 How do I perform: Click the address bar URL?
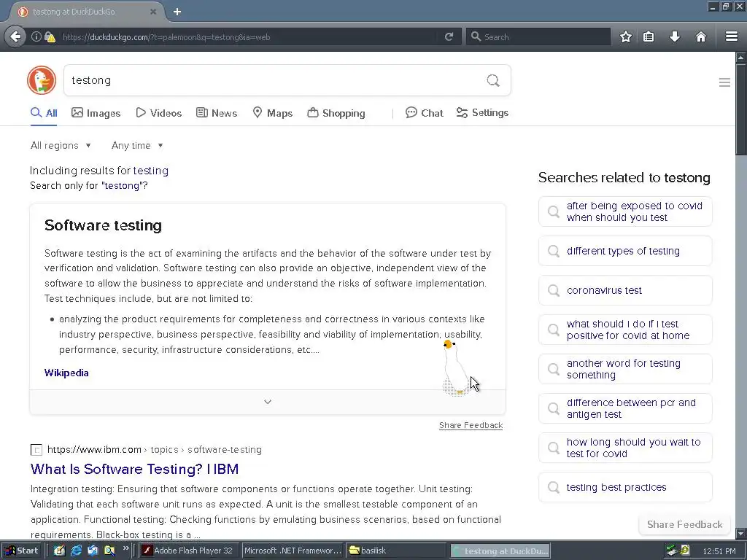coord(166,36)
